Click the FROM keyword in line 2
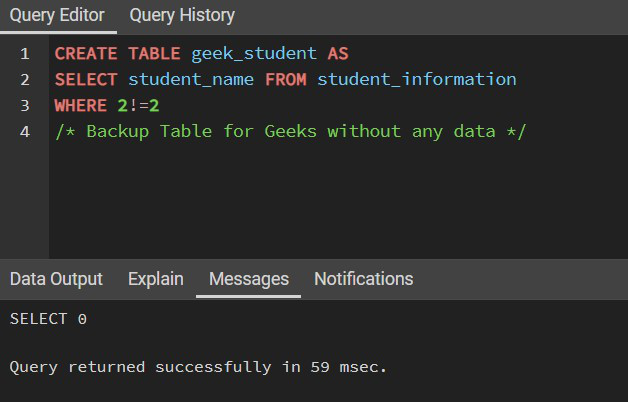Screen dimensions: 628x402 pos(285,79)
